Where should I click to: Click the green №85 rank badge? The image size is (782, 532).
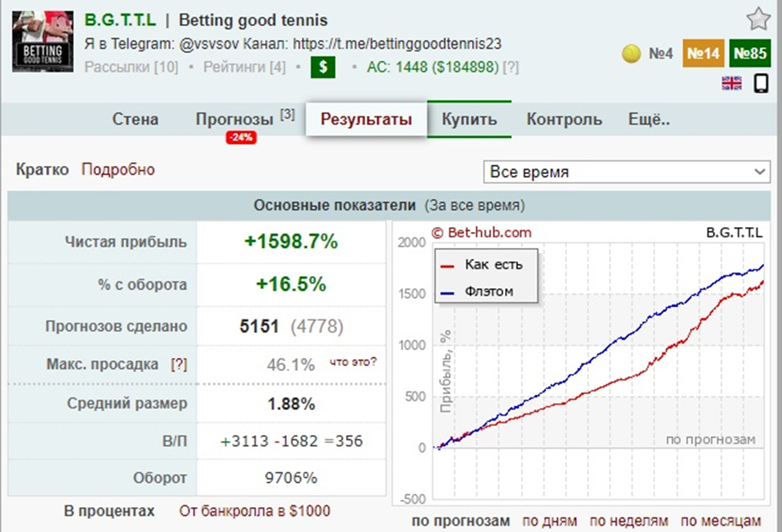click(x=750, y=54)
